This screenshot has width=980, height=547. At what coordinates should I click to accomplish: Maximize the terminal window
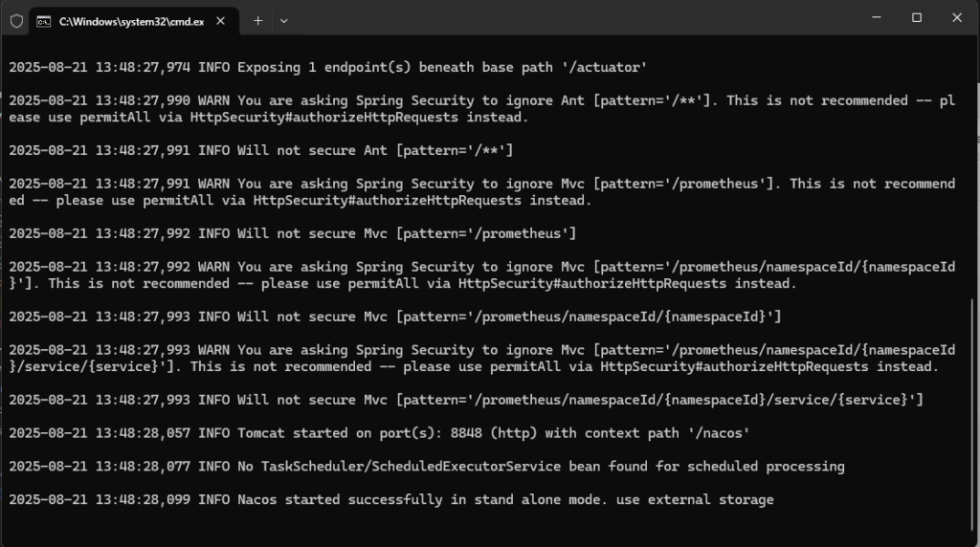coord(917,17)
